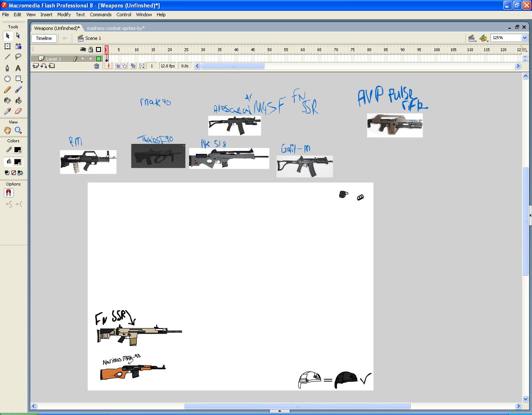This screenshot has width=532, height=415.
Task: Toggle Edit Multiple Frames
Action: [133, 66]
